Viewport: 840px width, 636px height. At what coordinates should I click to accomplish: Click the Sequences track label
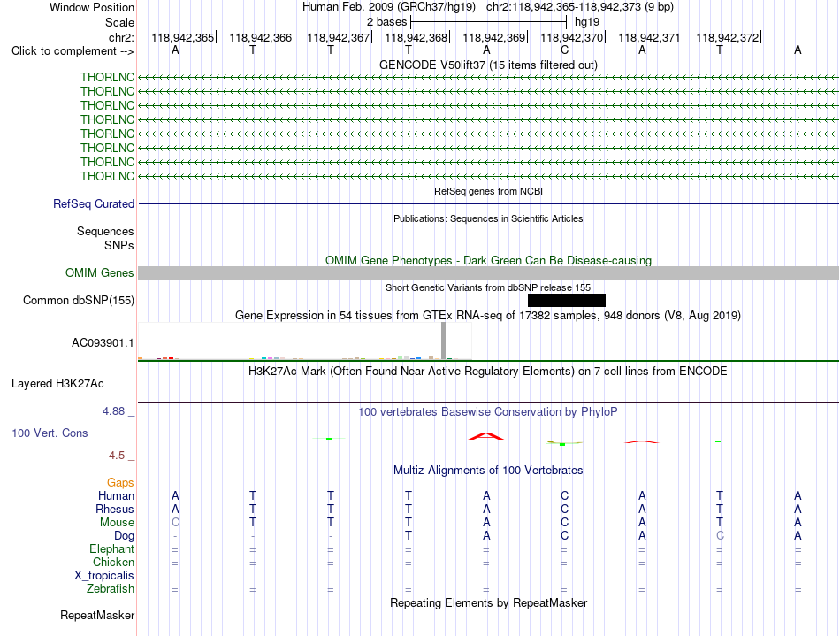point(105,231)
